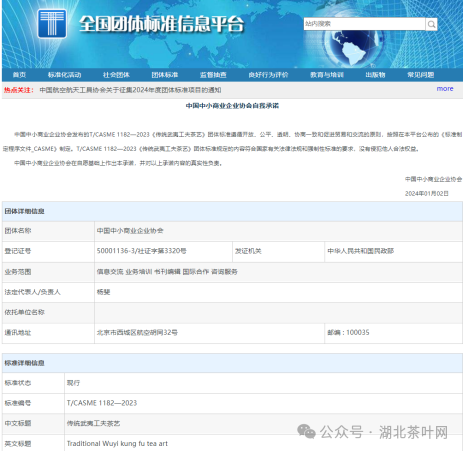Click the 全国团体标准信息平台 site title

(x=162, y=24)
